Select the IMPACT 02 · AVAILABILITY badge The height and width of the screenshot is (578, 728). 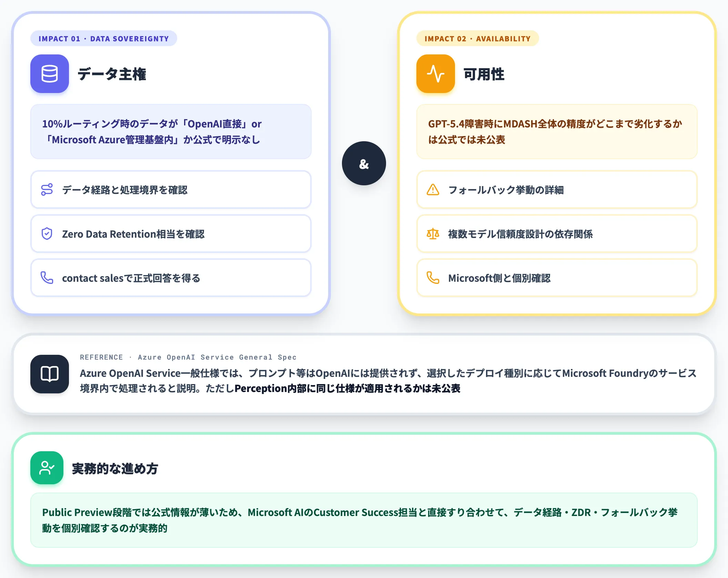[477, 39]
